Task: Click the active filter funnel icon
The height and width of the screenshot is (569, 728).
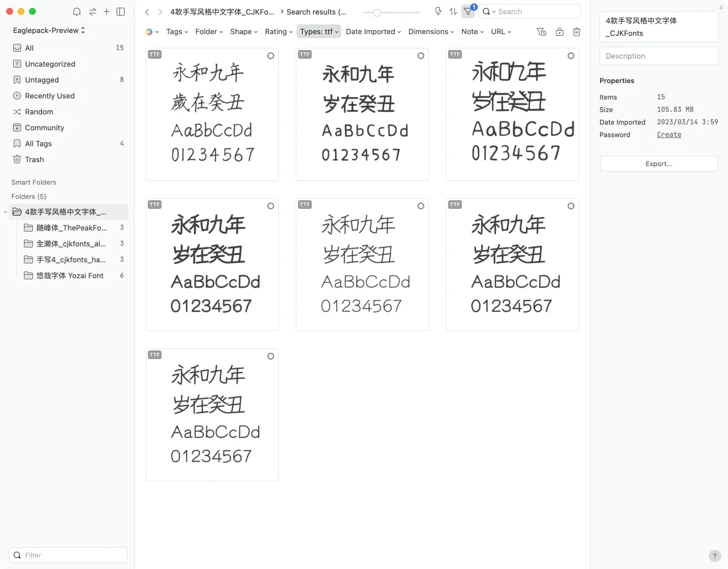Action: click(468, 11)
